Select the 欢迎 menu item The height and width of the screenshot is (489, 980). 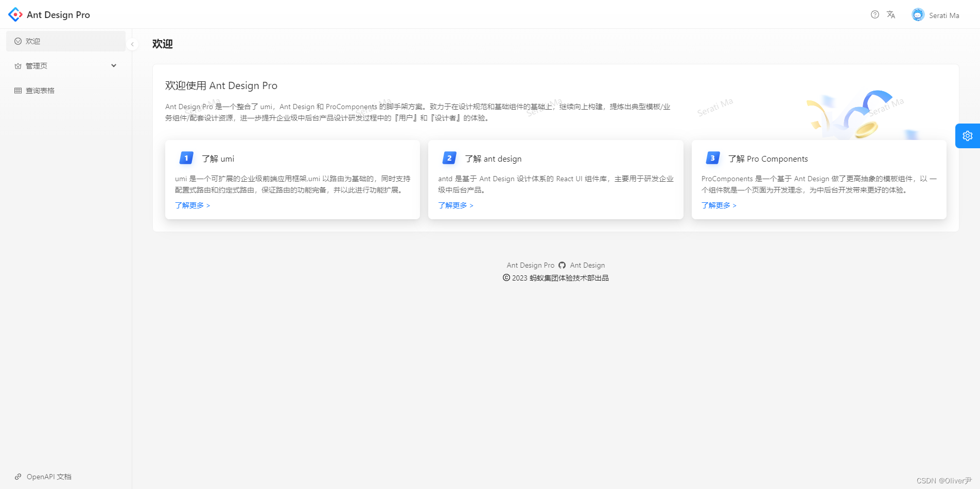[66, 41]
